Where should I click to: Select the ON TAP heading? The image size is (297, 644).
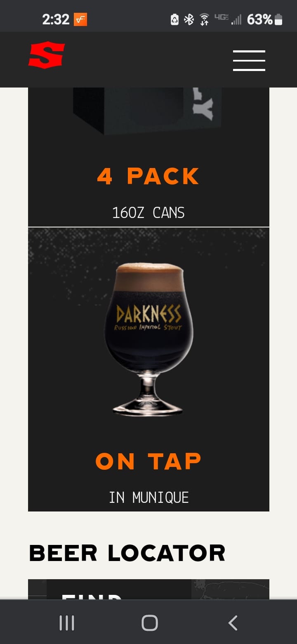point(148,461)
